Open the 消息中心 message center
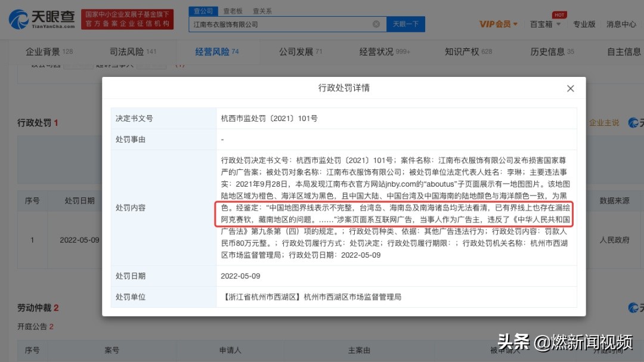644x362 pixels. (621, 24)
